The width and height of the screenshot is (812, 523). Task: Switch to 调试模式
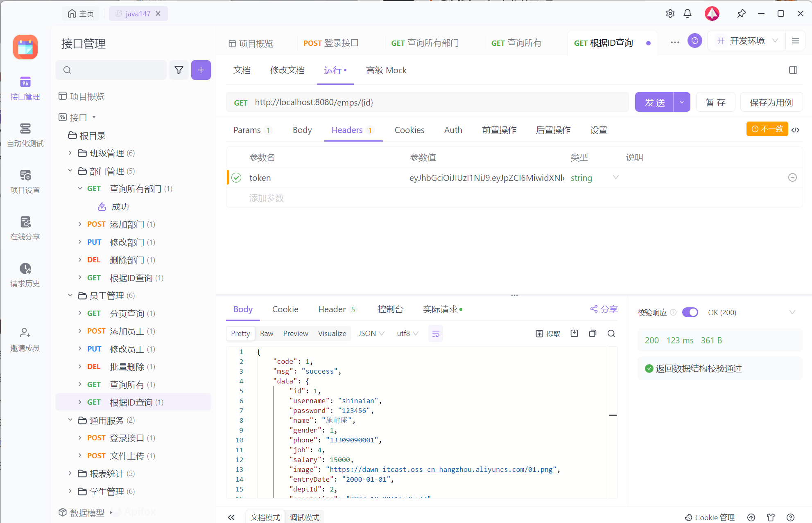click(x=305, y=517)
